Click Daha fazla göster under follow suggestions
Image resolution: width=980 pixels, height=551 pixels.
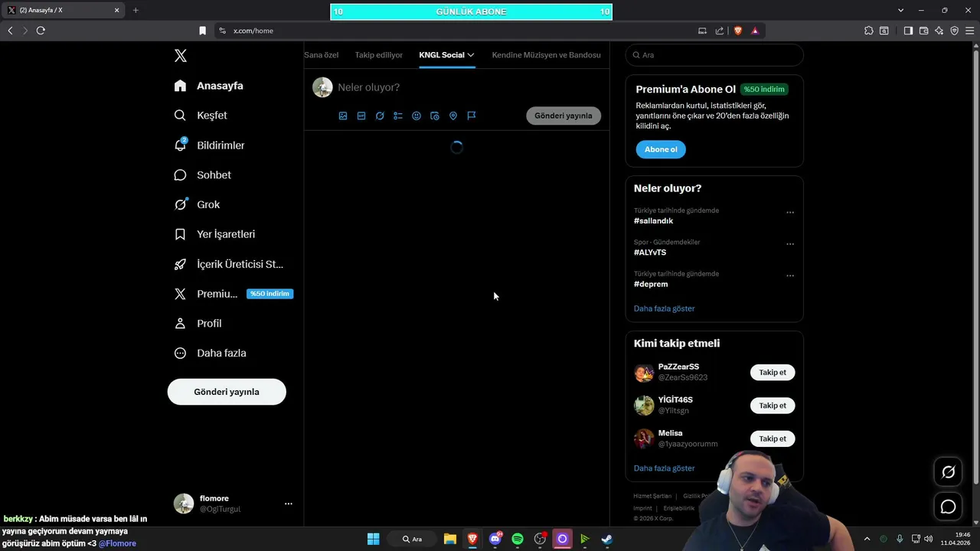tap(665, 468)
